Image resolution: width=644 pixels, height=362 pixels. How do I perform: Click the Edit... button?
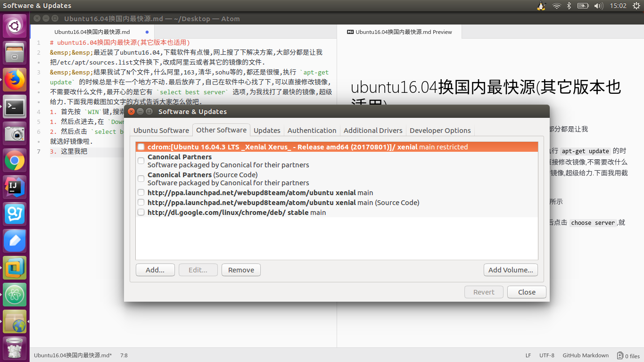[198, 270]
